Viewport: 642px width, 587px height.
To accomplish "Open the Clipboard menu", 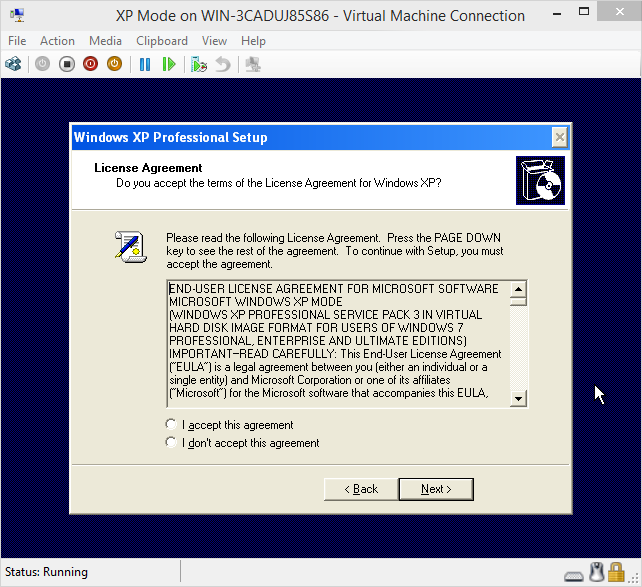I will [162, 41].
